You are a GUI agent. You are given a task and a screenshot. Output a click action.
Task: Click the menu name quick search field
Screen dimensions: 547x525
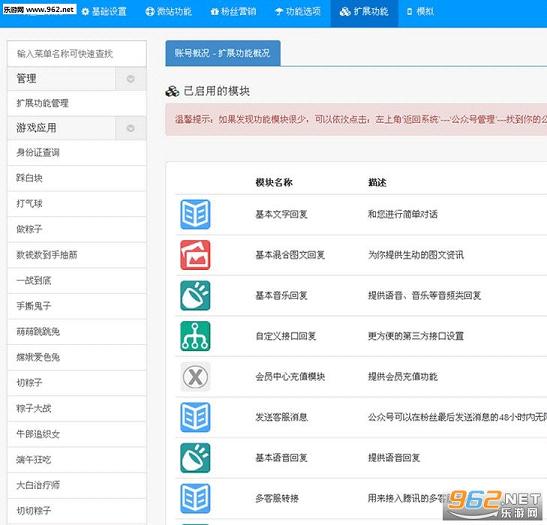(77, 53)
